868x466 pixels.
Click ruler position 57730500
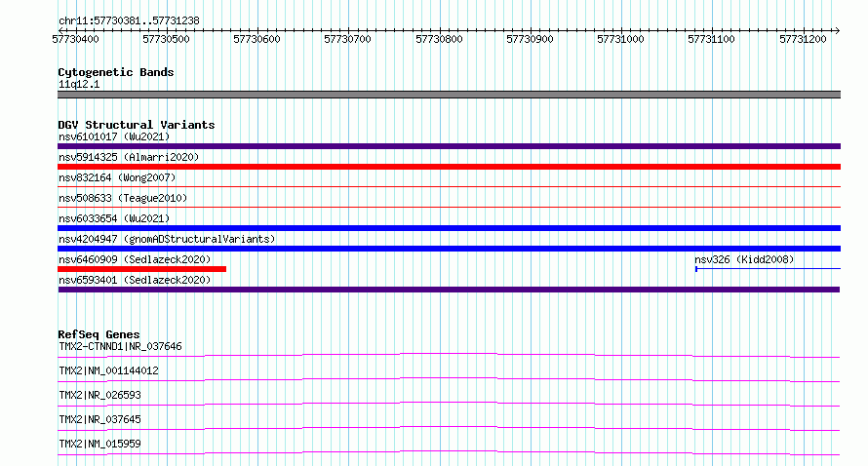pos(166,39)
